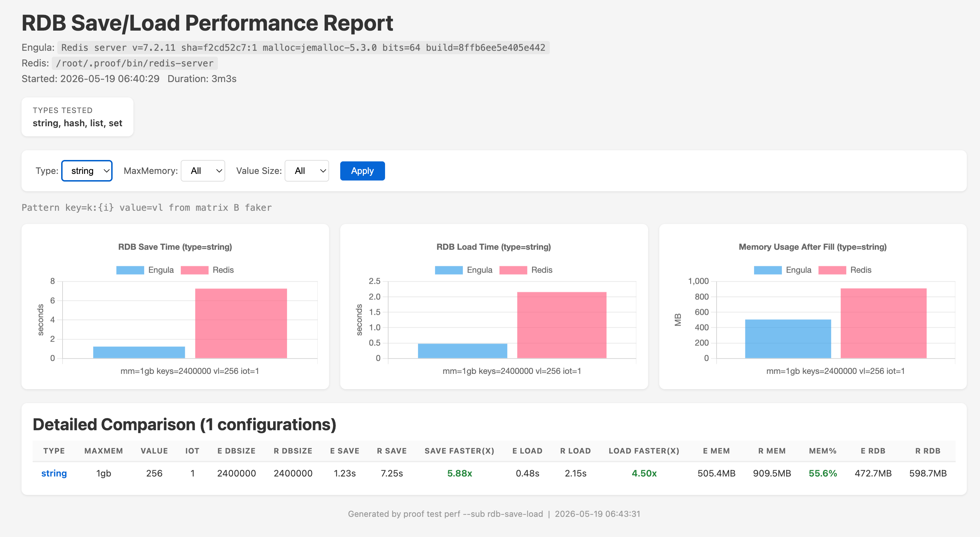Click the 505.4MB Engula memory cell

(716, 473)
